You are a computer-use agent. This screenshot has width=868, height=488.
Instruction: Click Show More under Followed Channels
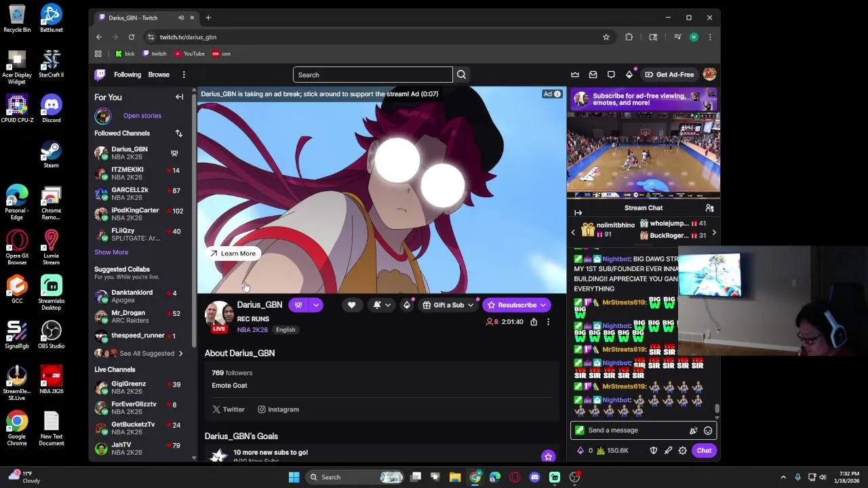click(111, 252)
